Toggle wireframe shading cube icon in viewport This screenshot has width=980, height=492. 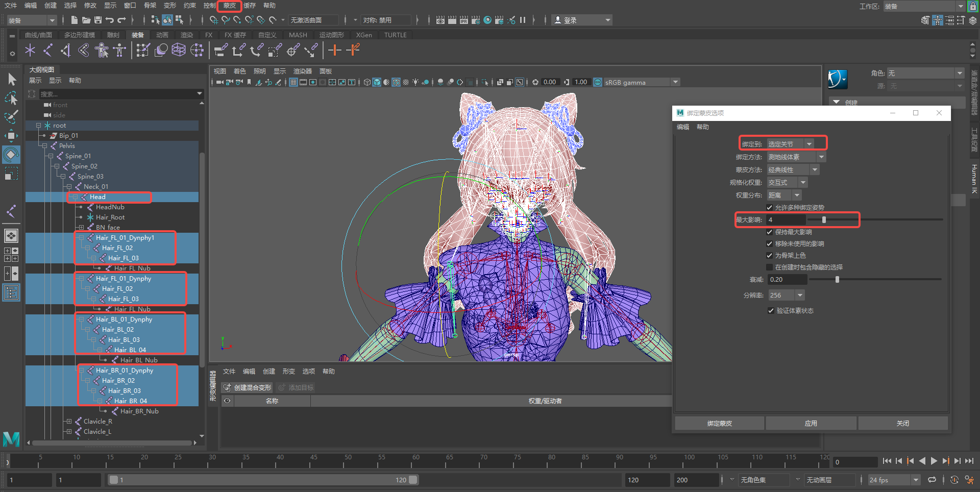pos(367,82)
